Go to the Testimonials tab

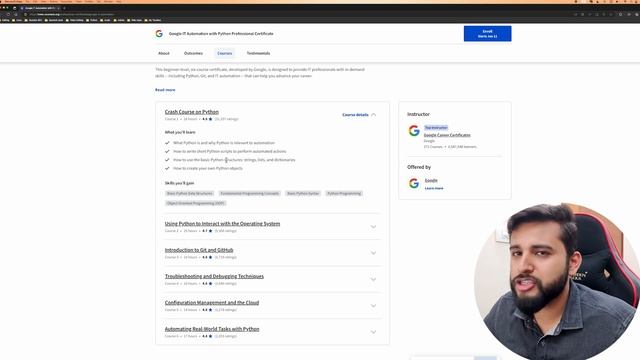coord(258,53)
